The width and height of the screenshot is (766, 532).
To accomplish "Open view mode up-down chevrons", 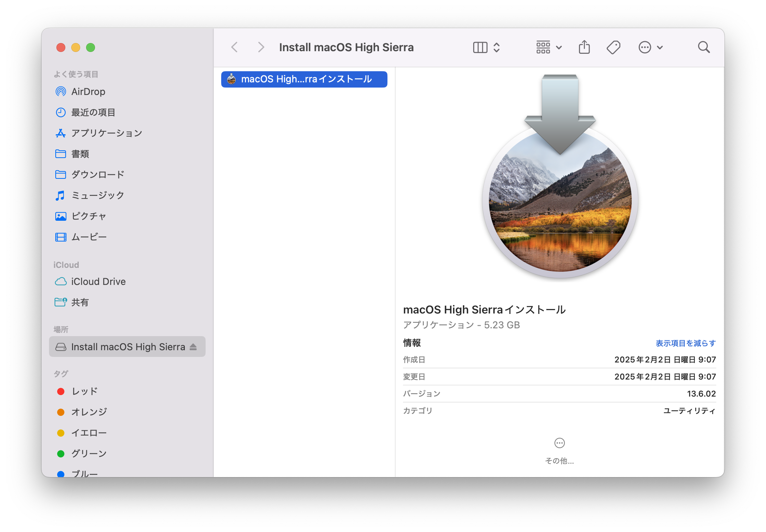I will tap(497, 47).
